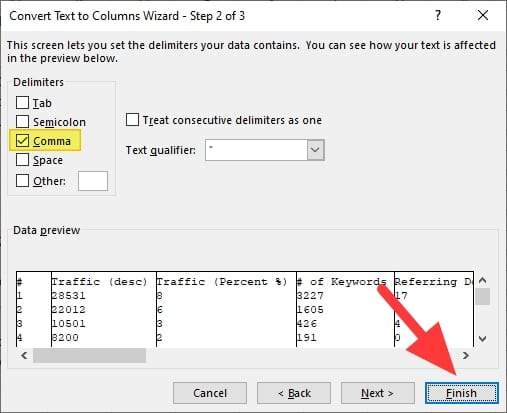The image size is (507, 413).
Task: Click data preview scroll right arrow
Action: coord(466,355)
